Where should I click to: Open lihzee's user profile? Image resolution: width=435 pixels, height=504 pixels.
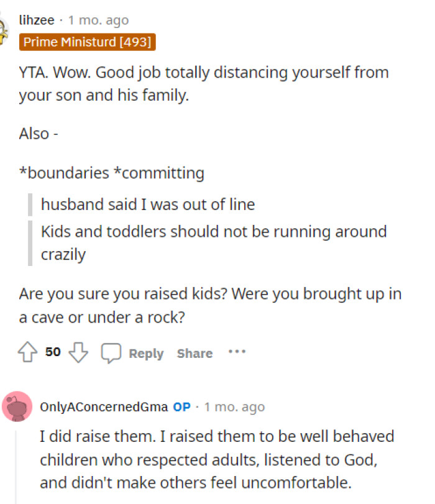[x=37, y=19]
